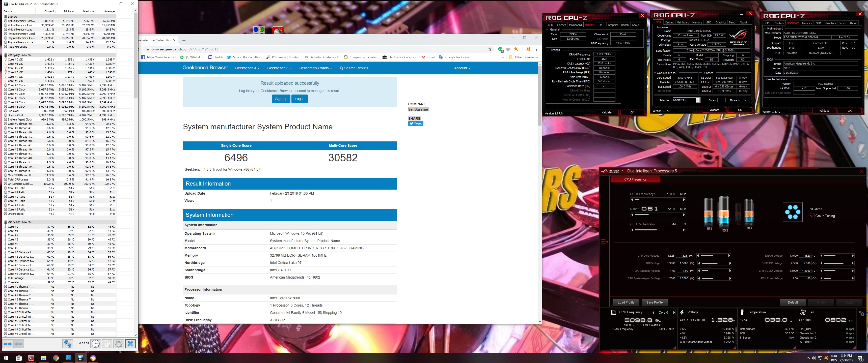Open File Explorer from taskbar
Viewport: 868px width, 363px height.
click(x=43, y=358)
